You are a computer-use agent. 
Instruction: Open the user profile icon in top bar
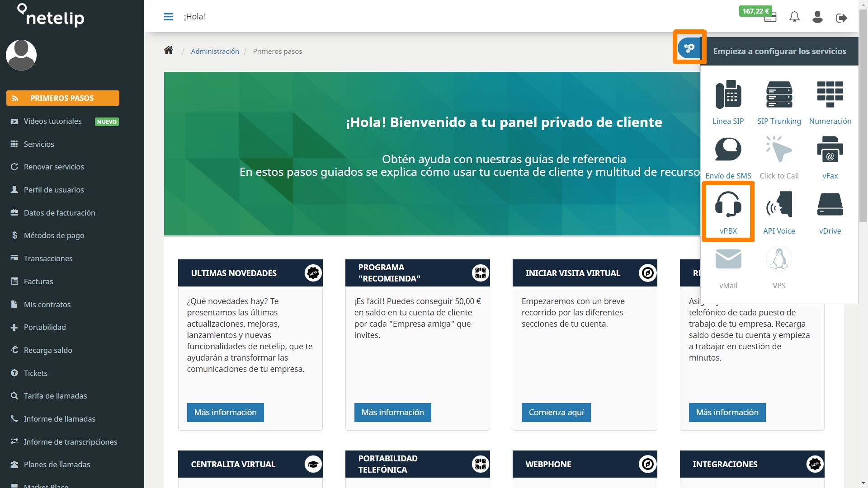[x=817, y=17]
